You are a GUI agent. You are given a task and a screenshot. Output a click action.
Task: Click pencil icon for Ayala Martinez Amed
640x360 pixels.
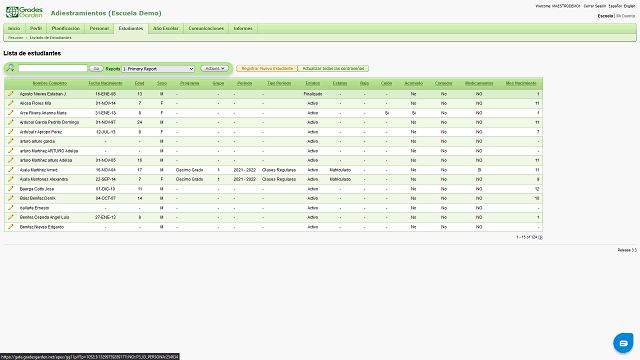pos(11,170)
